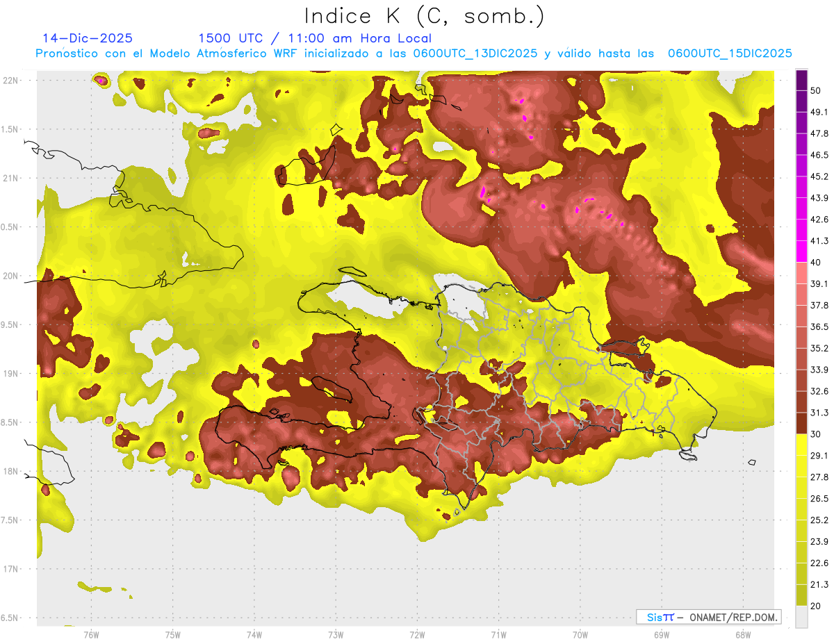Click the "Pronostico con el Modelo Atmosferico WRF" line

click(x=414, y=53)
